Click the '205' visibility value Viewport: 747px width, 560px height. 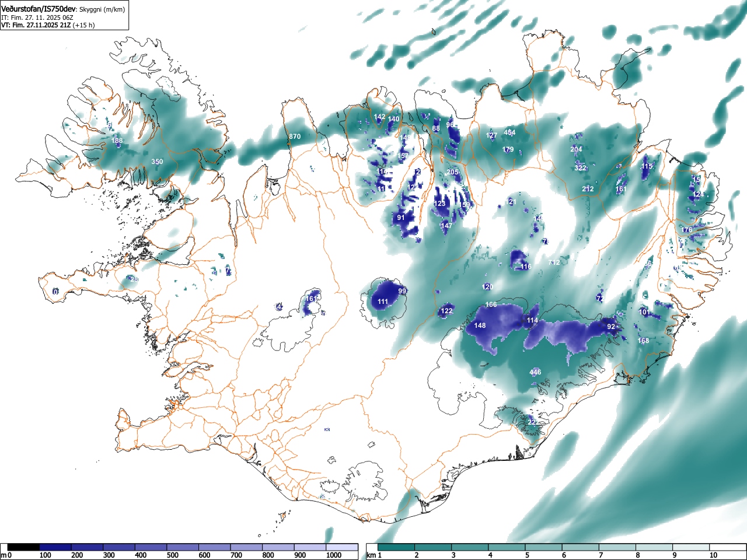(452, 172)
